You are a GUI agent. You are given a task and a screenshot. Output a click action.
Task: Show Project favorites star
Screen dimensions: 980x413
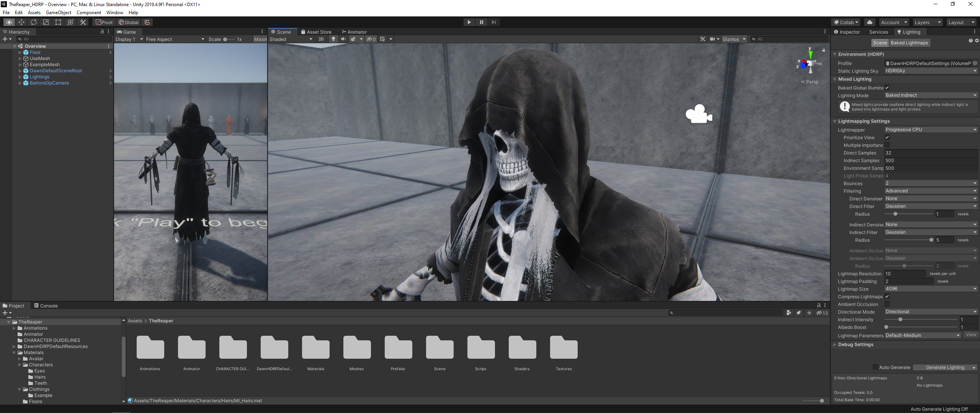tap(809, 313)
